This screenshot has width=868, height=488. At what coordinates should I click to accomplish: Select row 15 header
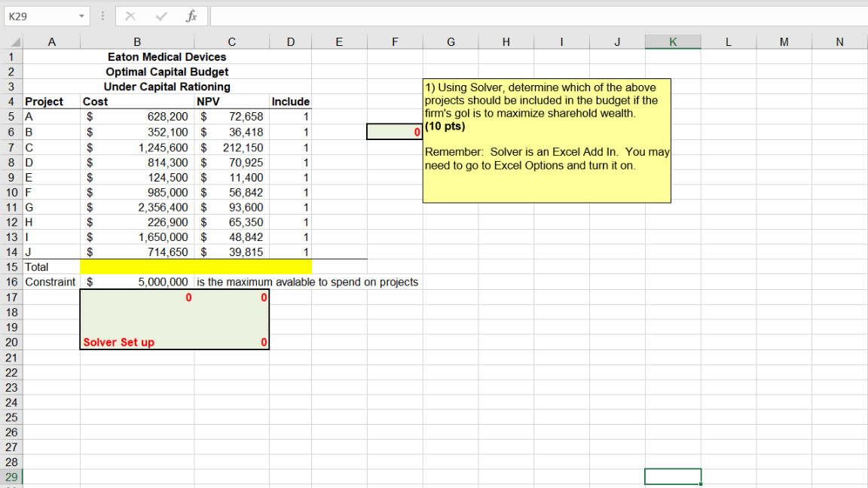click(x=11, y=267)
